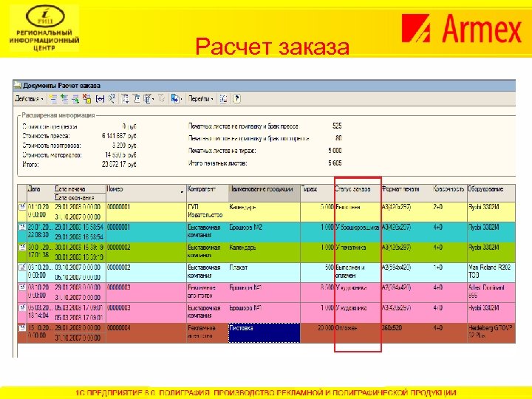Click the 00000004 number cell
532x399 pixels.
146,332
